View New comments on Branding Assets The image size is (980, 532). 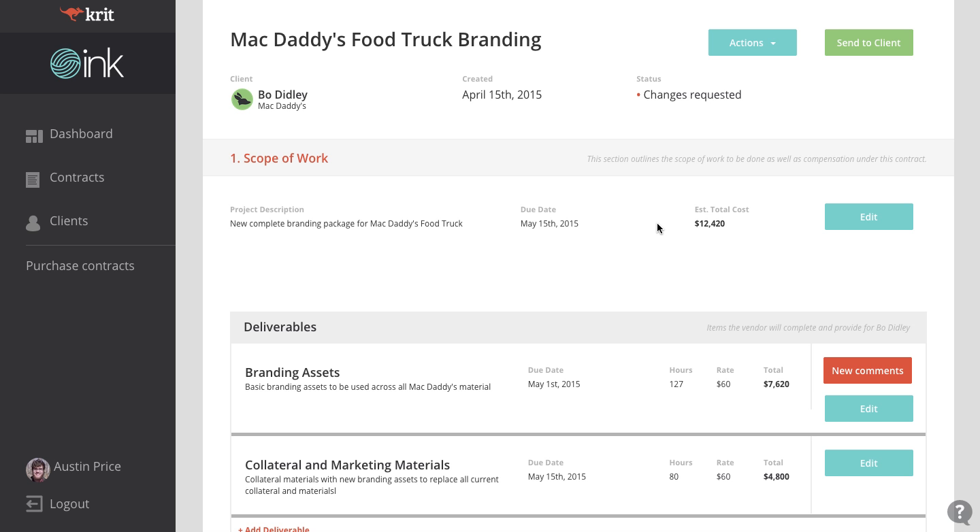[867, 371]
